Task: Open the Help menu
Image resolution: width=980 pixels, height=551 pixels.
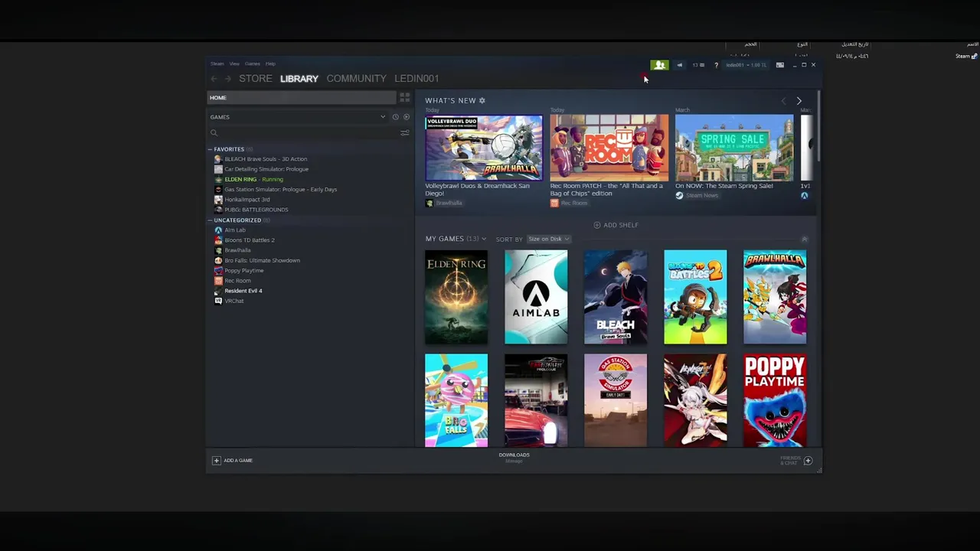Action: tap(270, 64)
